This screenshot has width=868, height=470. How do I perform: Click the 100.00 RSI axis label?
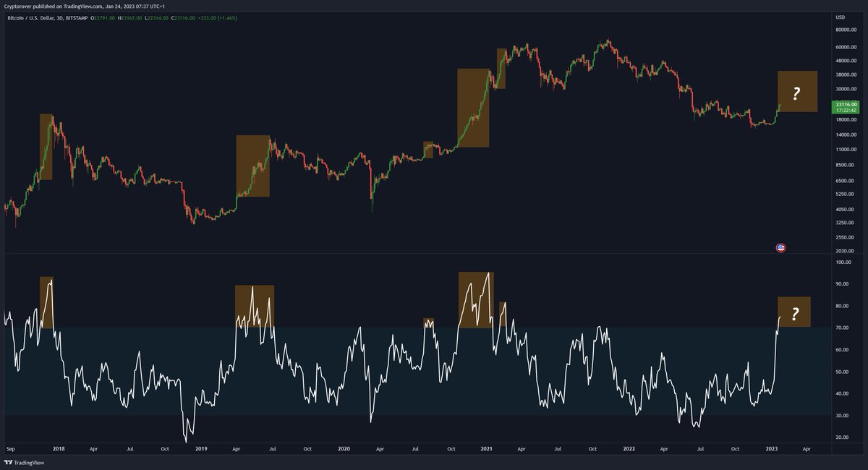click(843, 262)
